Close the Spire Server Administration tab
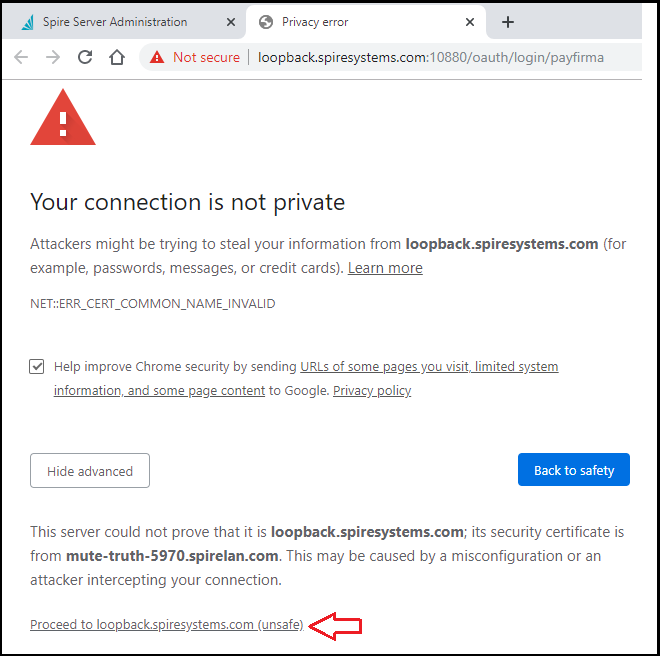This screenshot has width=660, height=656. (x=229, y=22)
